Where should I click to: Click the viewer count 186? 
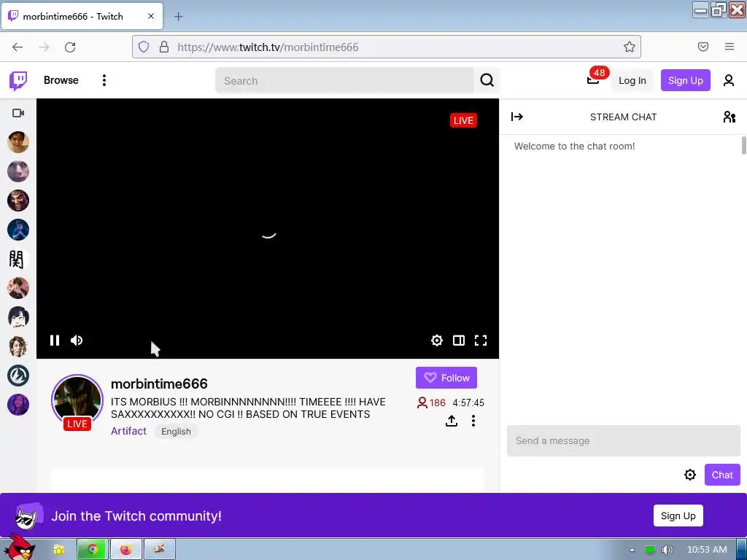(x=431, y=402)
